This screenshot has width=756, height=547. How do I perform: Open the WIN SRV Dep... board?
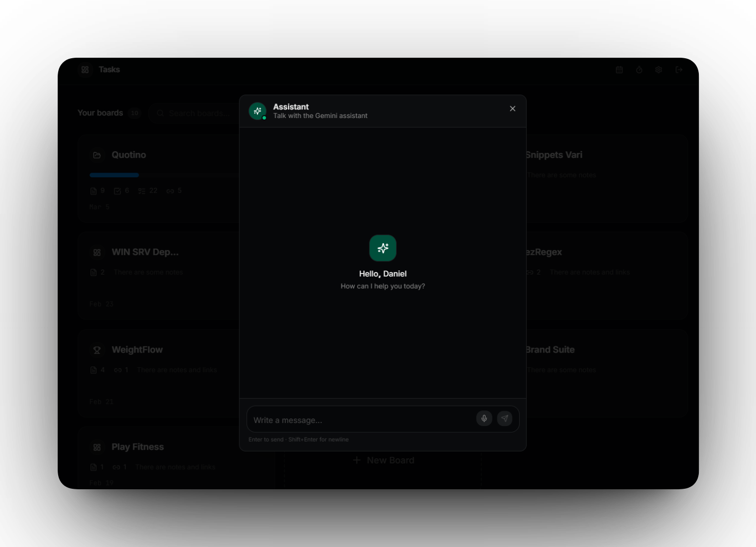(145, 252)
